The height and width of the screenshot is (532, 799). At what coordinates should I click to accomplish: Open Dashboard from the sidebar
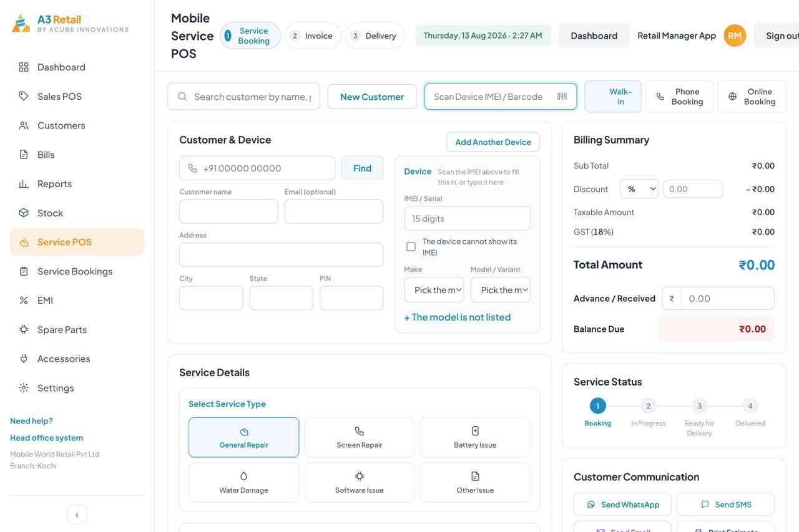tap(77, 67)
